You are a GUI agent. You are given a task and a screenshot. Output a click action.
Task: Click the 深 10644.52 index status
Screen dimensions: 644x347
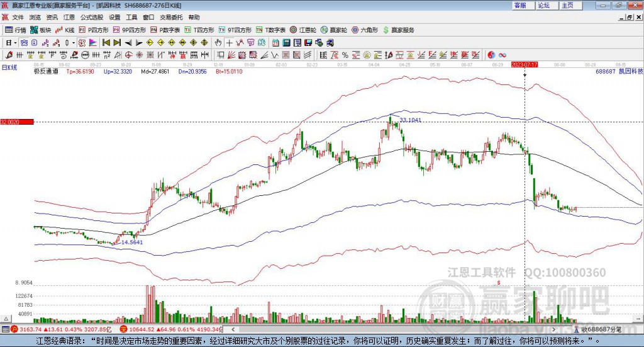(171, 329)
